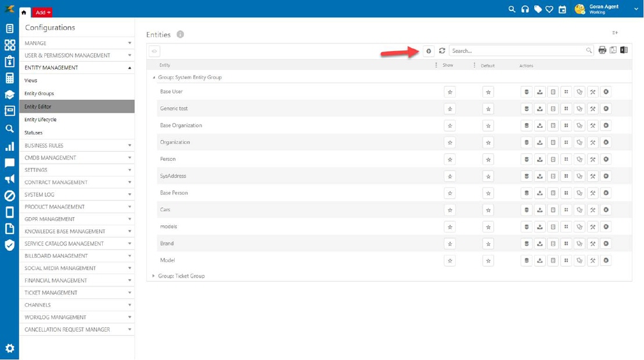644x360 pixels.
Task: Click the add entity plus icon
Action: tap(429, 51)
